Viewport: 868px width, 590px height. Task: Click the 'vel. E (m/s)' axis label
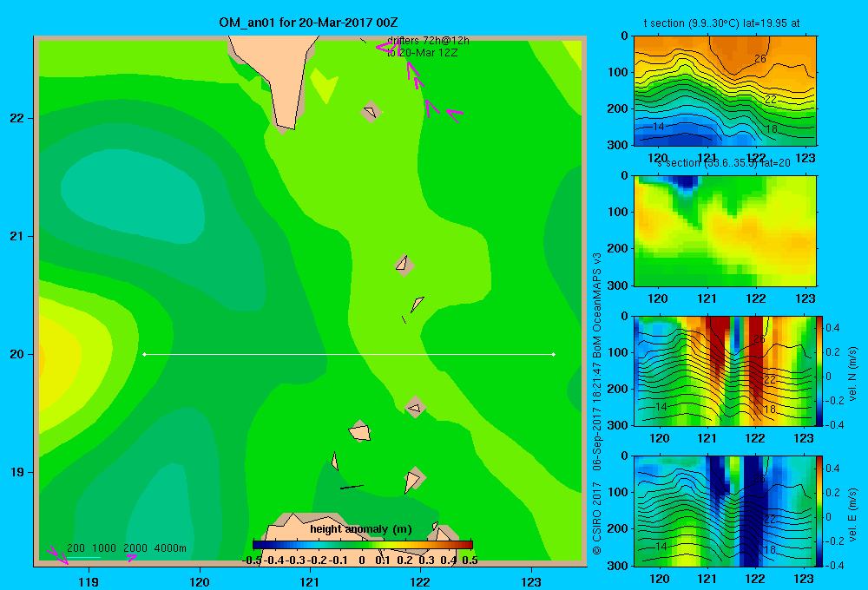[853, 515]
